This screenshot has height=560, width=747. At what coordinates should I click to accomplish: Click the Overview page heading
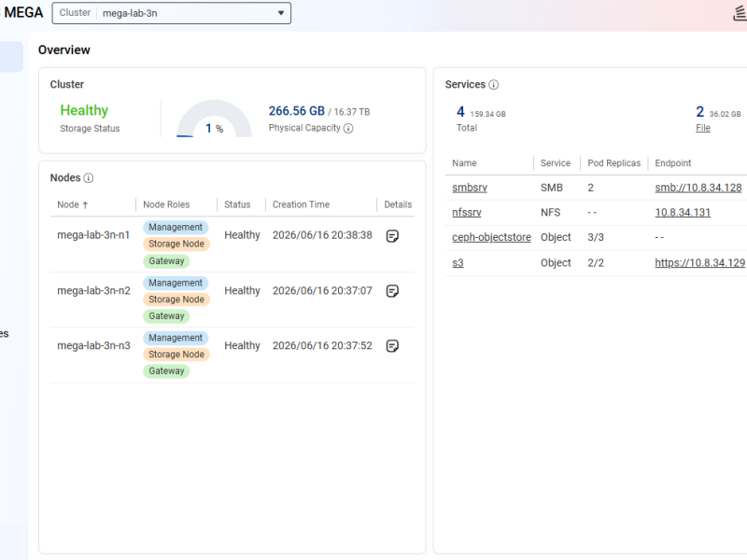pyautogui.click(x=63, y=50)
